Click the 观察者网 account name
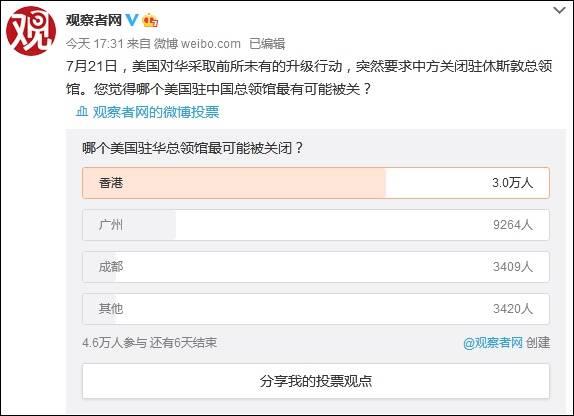574x416 pixels. click(94, 20)
